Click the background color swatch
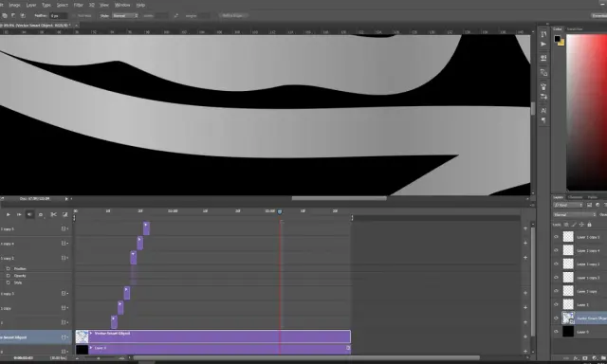The width and height of the screenshot is (607, 364). pos(561,43)
